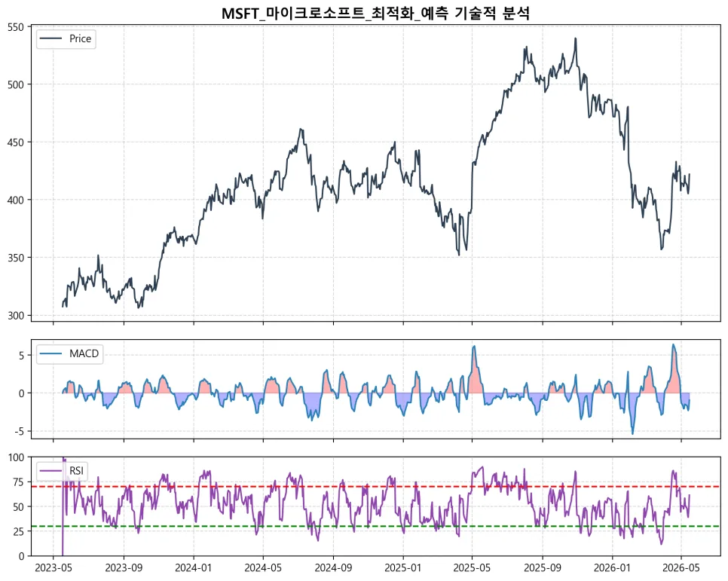Click the 0 label on RSI axis
Image resolution: width=728 pixels, height=581 pixels.
[x=21, y=556]
